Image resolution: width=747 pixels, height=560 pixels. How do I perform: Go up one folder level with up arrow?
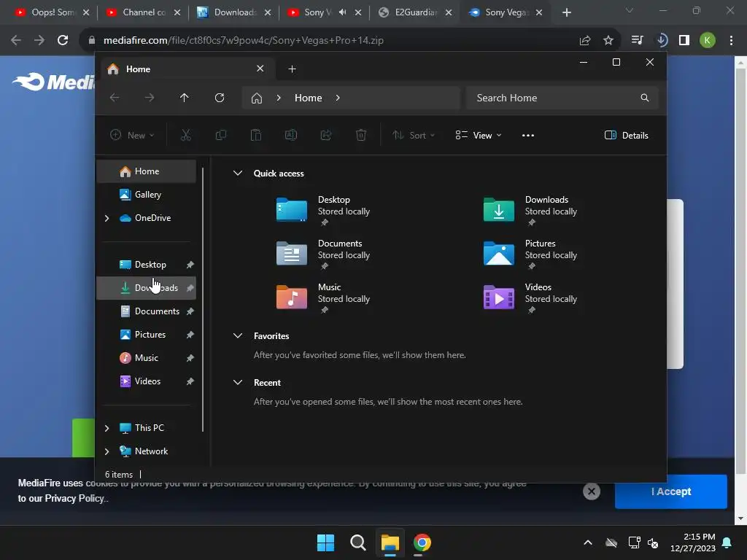185,98
